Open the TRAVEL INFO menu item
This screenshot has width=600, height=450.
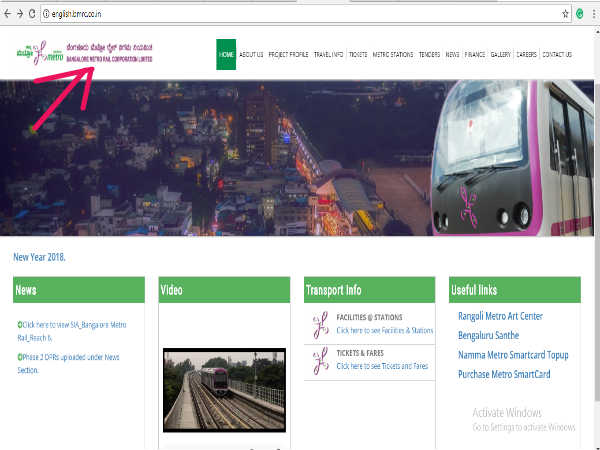[x=328, y=54]
